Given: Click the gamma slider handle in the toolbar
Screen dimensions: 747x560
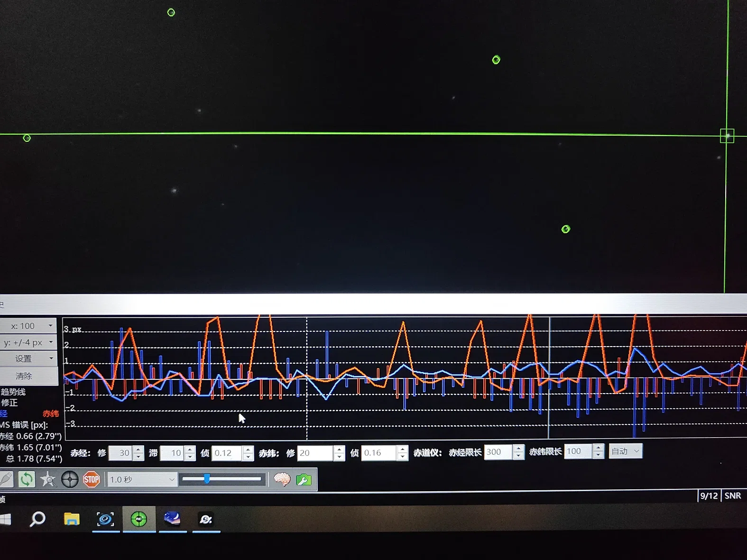Looking at the screenshot, I should [x=207, y=479].
